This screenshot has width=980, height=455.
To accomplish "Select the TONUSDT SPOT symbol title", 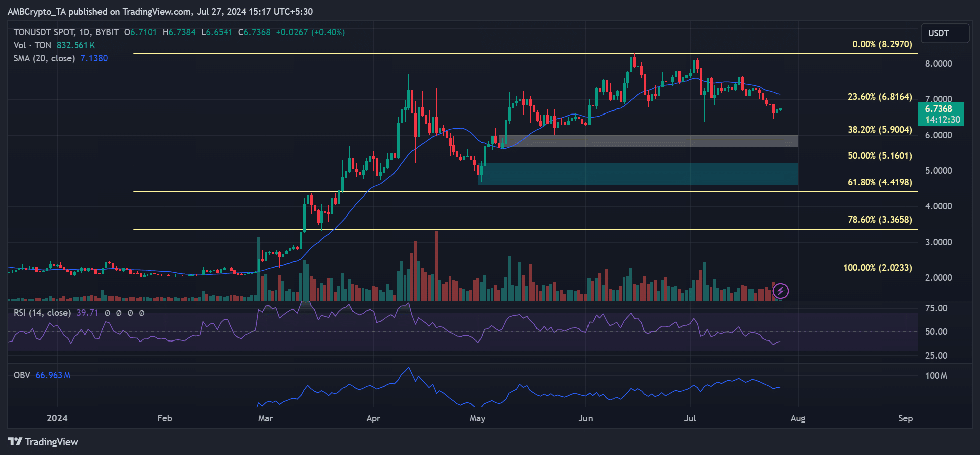I will pos(66,32).
